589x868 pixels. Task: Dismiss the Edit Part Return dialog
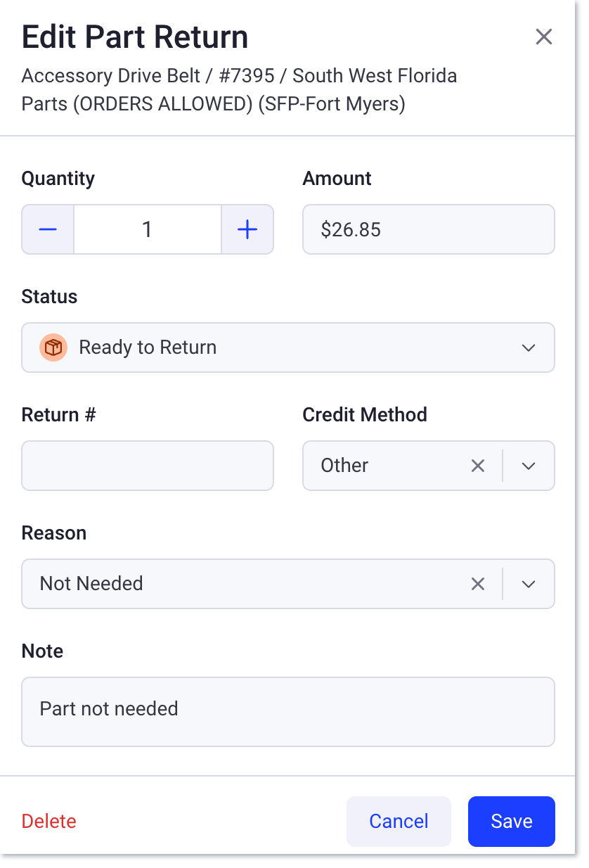pyautogui.click(x=544, y=37)
